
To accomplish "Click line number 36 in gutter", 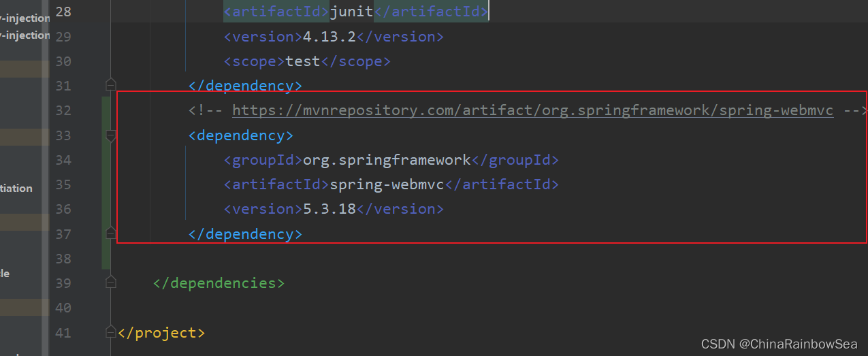I will [x=63, y=209].
